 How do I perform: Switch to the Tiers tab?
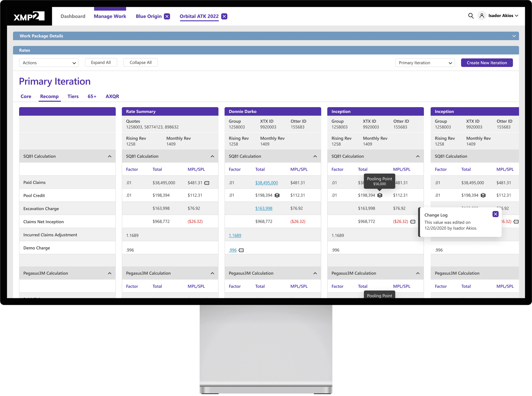pyautogui.click(x=73, y=96)
